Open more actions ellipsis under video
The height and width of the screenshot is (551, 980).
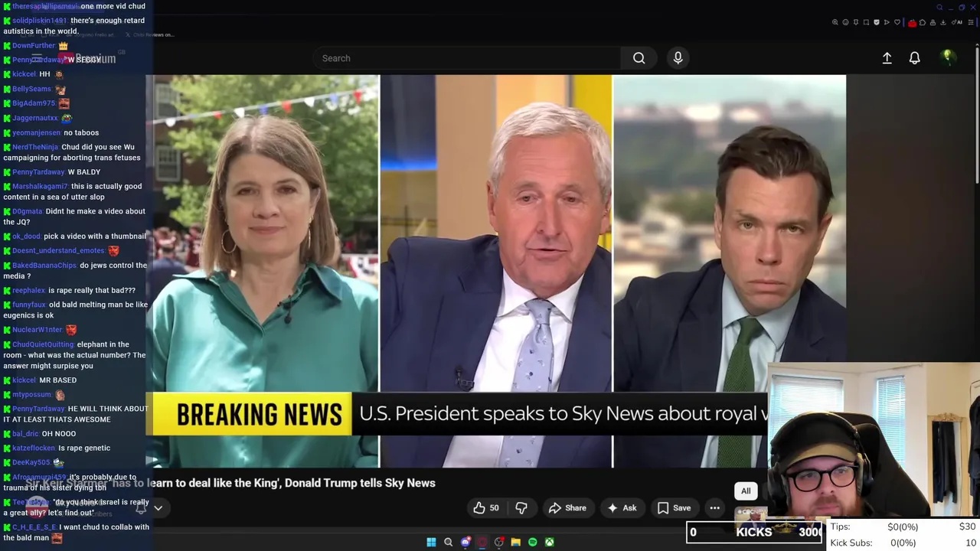714,508
